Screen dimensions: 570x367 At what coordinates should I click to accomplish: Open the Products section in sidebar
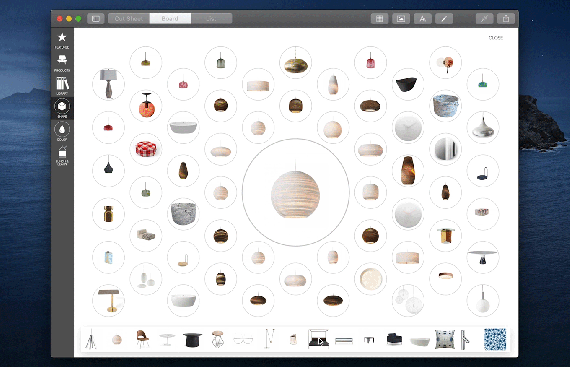[x=62, y=63]
